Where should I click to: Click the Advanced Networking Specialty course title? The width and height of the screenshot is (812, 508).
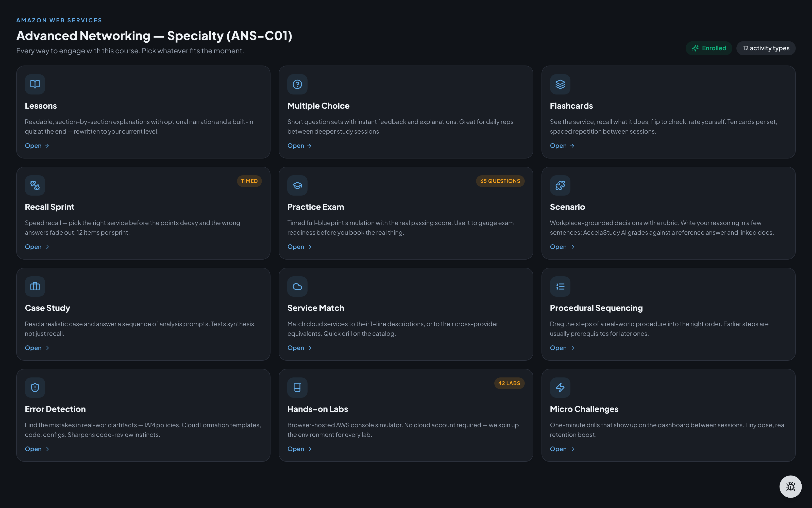[x=154, y=36]
